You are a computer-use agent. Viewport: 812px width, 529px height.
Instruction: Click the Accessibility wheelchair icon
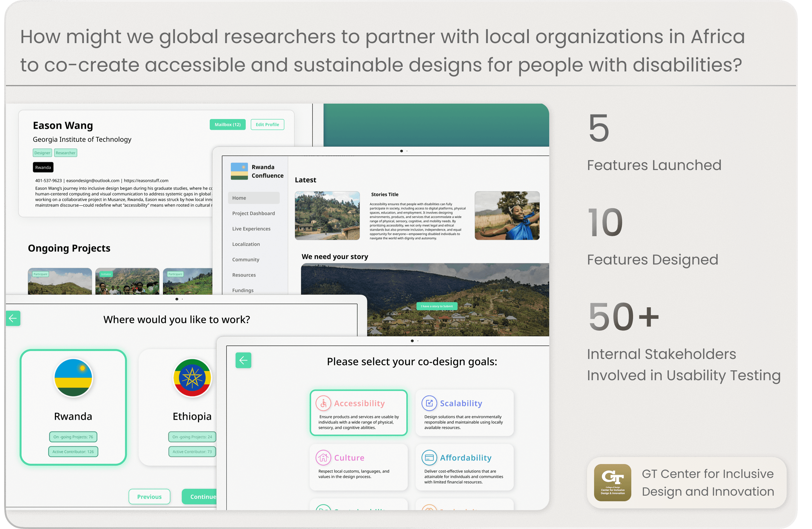coord(323,403)
